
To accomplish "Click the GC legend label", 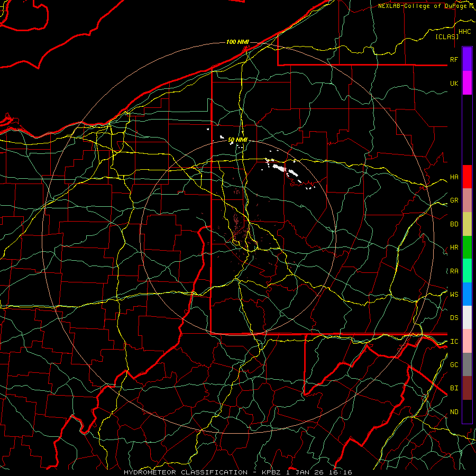I will [454, 365].
